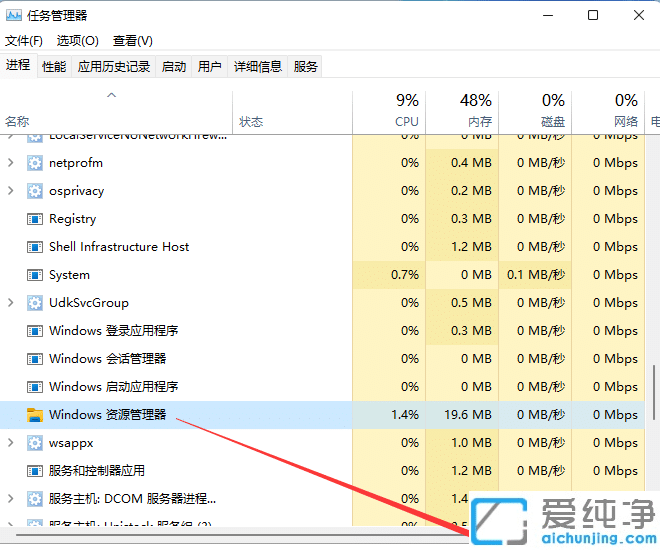Screen dimensions: 660x550
Task: Click the Registry process icon
Action: click(35, 219)
